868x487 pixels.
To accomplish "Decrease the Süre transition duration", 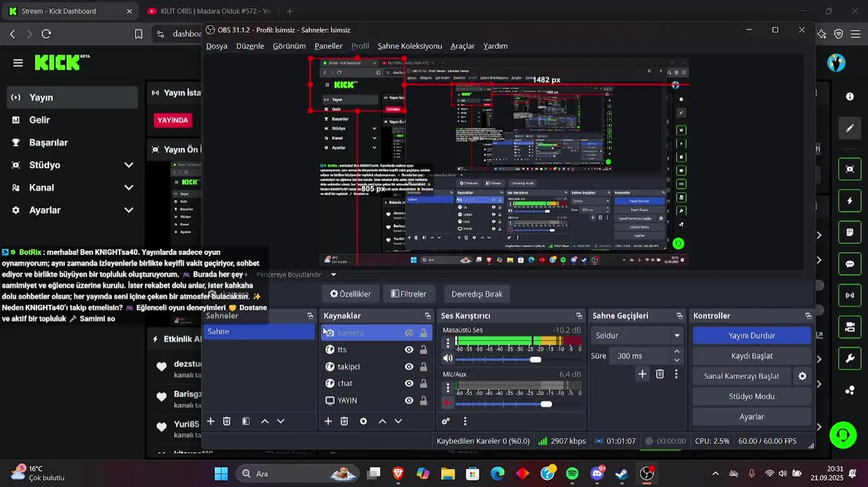I will point(677,360).
